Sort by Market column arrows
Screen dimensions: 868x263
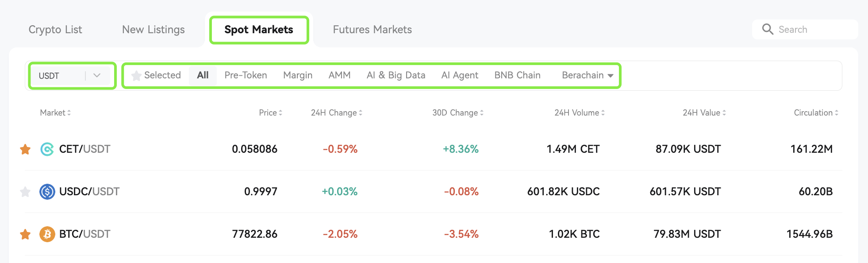[x=69, y=113]
